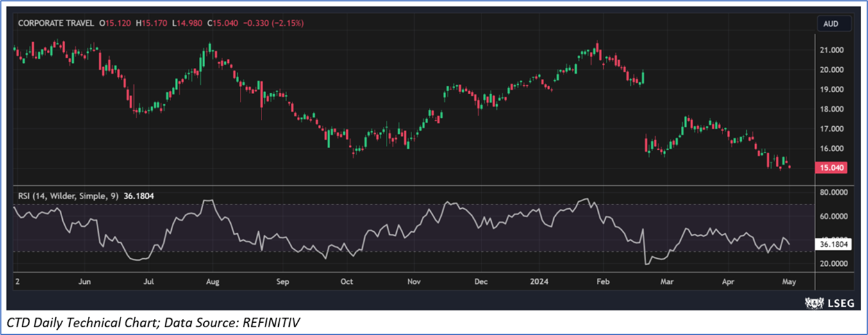Click the open value O15.120

pos(116,23)
